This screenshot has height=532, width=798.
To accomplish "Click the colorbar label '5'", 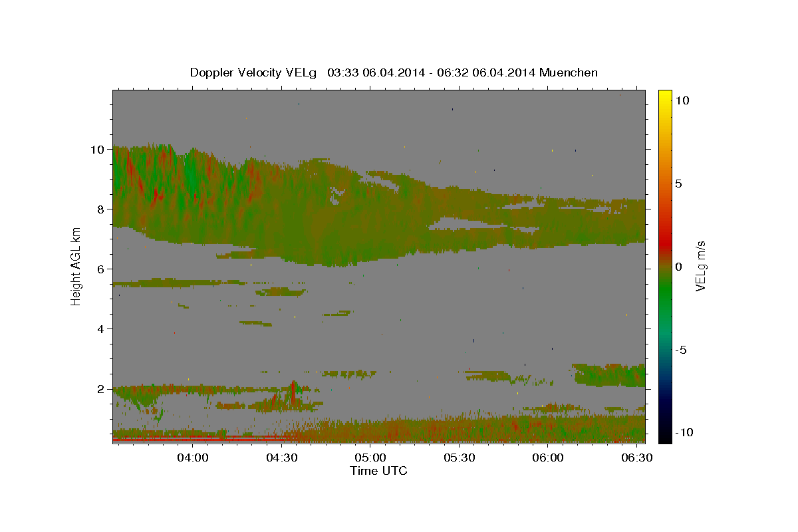I will click(x=678, y=184).
